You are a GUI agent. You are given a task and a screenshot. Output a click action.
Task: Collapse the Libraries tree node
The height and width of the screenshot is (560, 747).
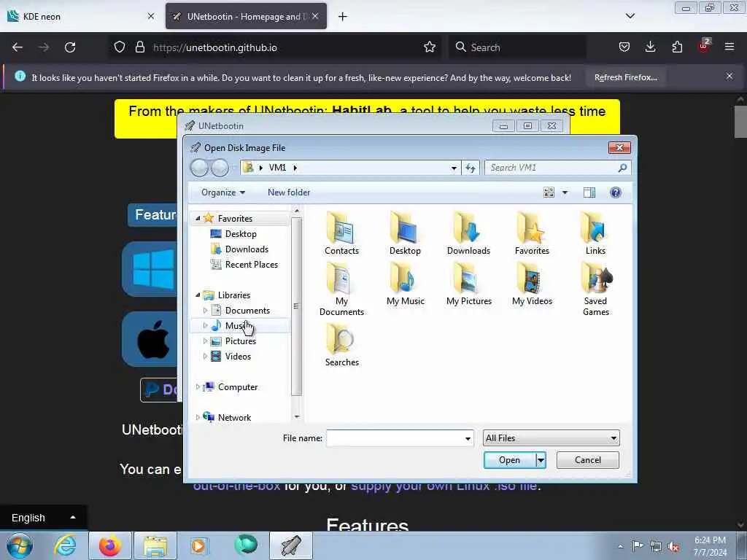coord(198,295)
